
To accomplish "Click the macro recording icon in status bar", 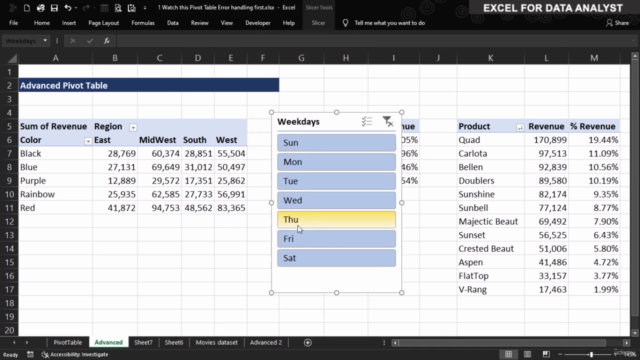I will coord(30,354).
